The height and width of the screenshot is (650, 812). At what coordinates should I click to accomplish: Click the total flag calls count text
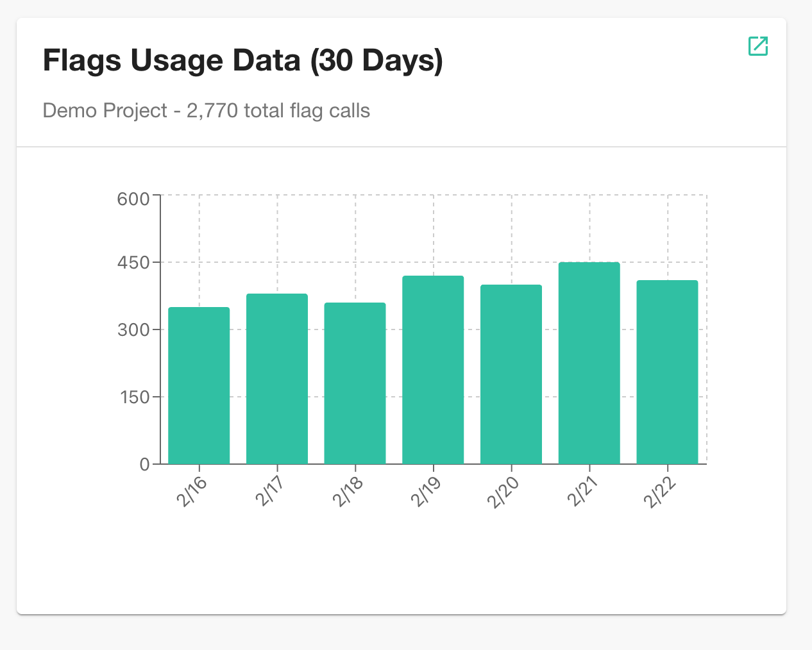pos(276,110)
